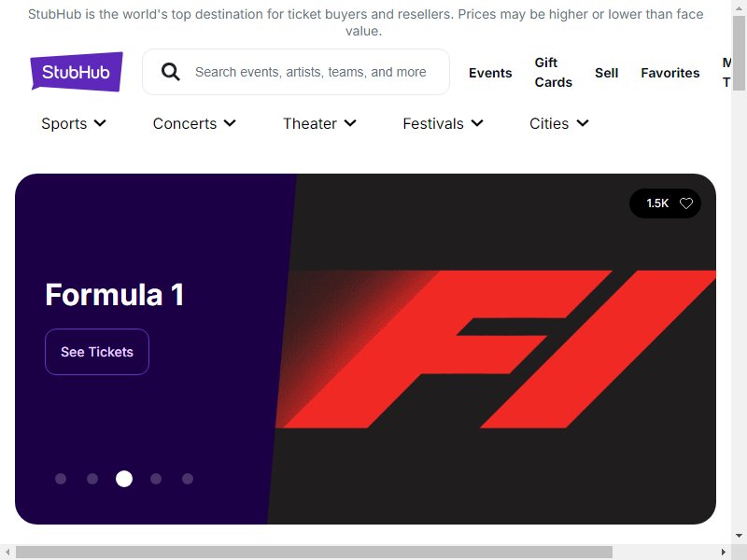Click the vertical scrollbar up arrow
Viewport: 747px width, 560px height.
739,7
